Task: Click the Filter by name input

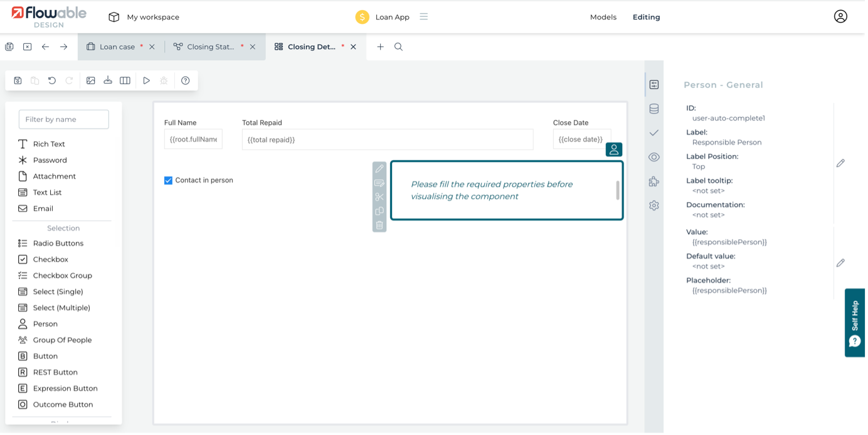Action: click(x=64, y=119)
